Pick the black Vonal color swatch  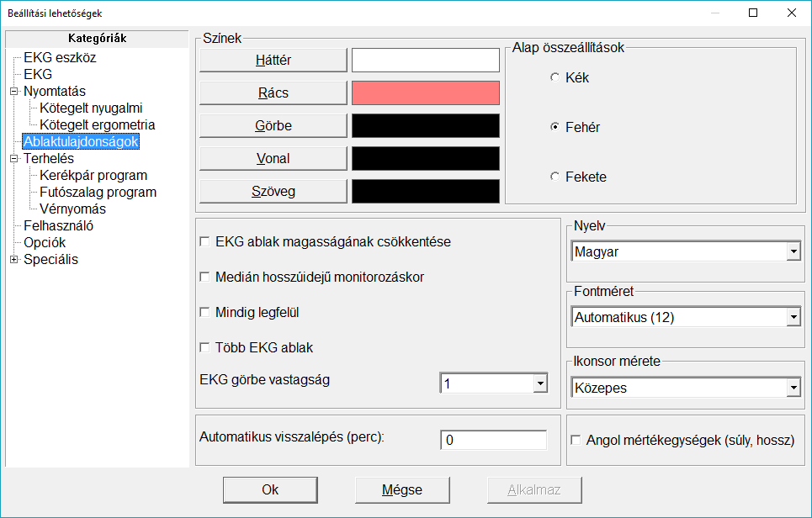click(426, 158)
